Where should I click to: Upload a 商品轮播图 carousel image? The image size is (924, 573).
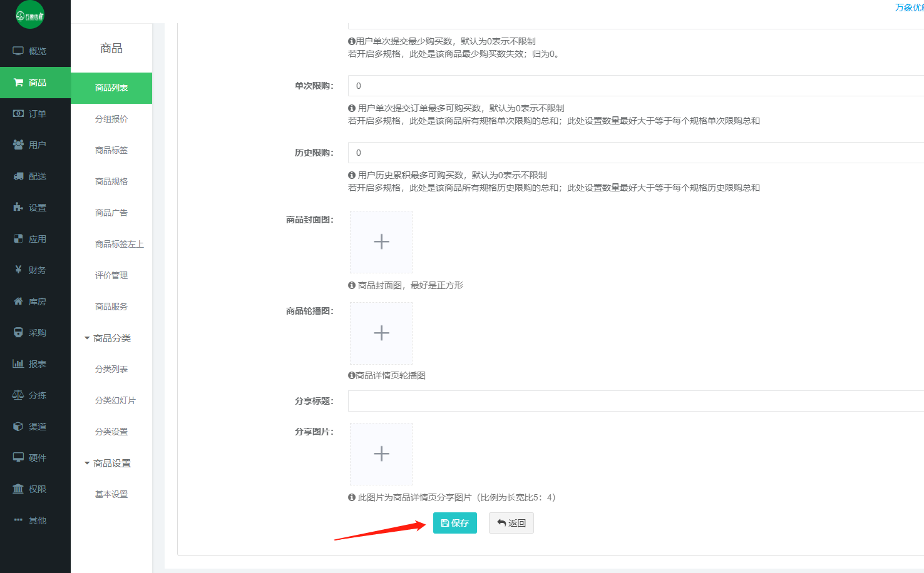[x=381, y=333]
